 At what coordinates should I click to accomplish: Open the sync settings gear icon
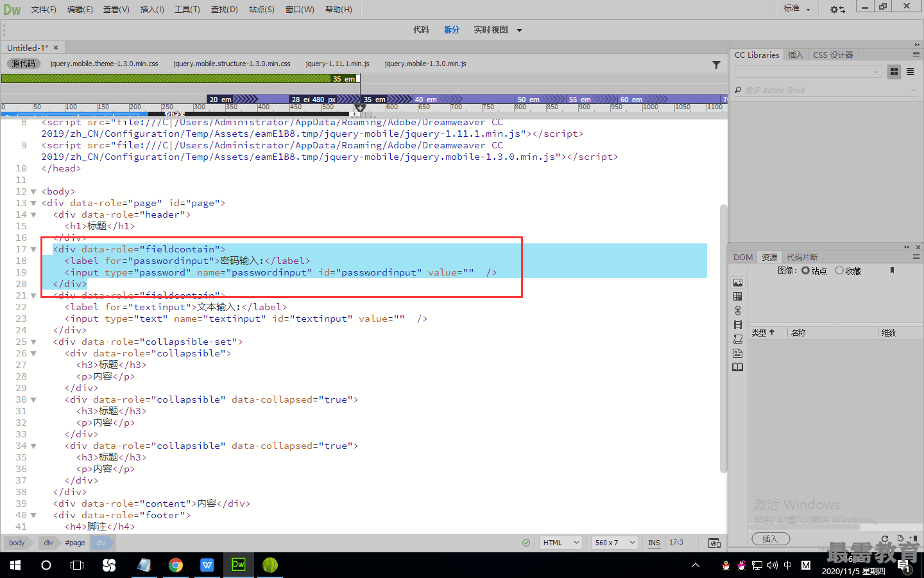coord(837,9)
